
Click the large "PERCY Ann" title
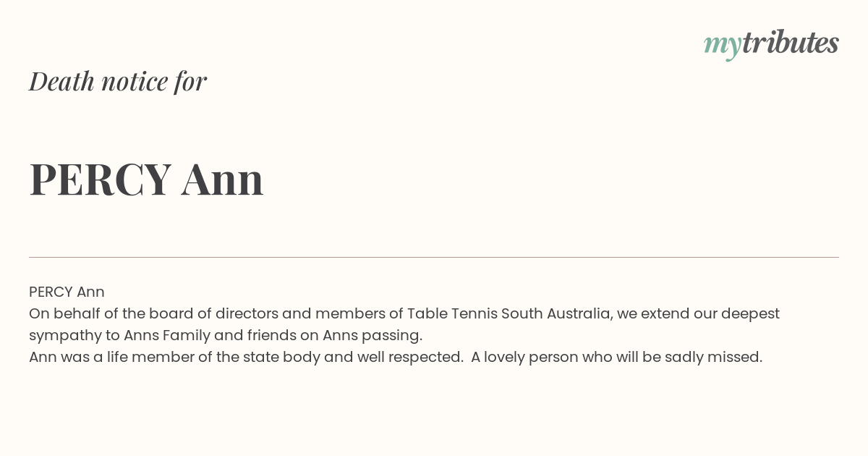[146, 180]
